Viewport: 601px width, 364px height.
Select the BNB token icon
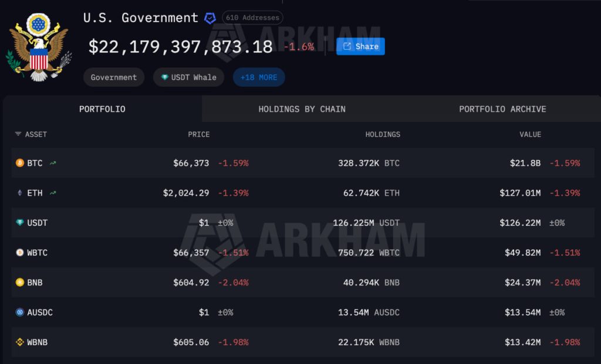21,283
